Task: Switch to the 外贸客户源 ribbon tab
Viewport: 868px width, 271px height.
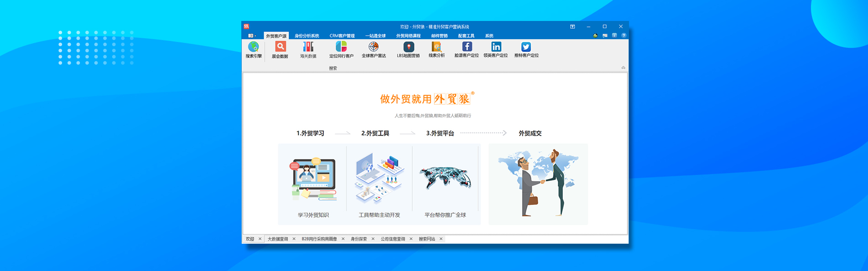Action: tap(276, 36)
